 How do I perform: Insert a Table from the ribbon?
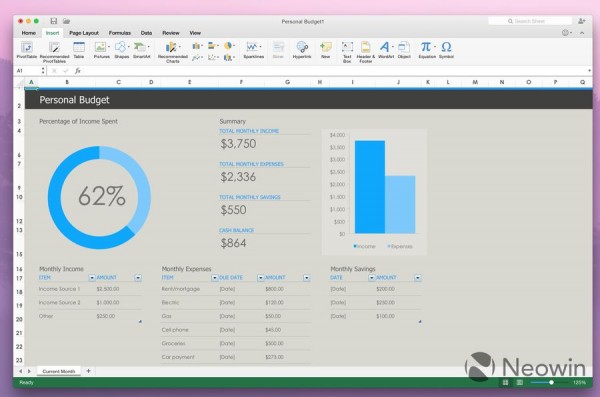click(79, 51)
